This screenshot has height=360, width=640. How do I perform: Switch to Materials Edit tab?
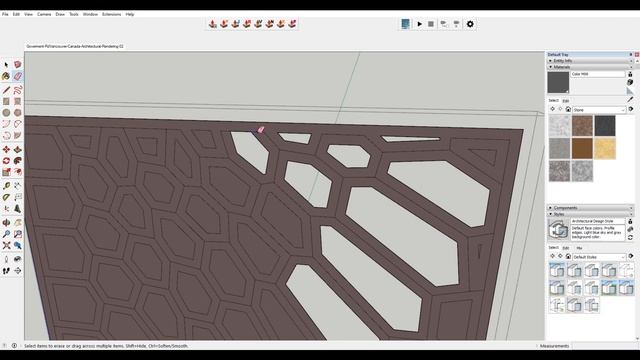point(566,101)
